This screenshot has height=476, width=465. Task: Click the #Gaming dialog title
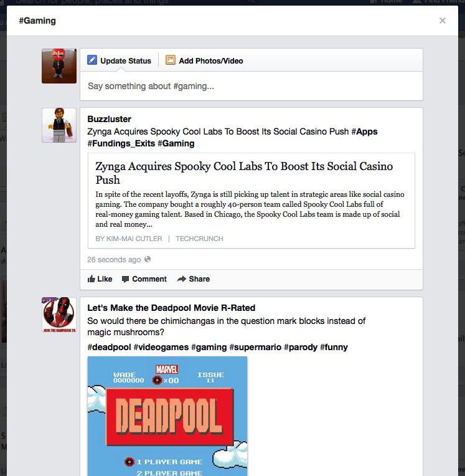37,21
